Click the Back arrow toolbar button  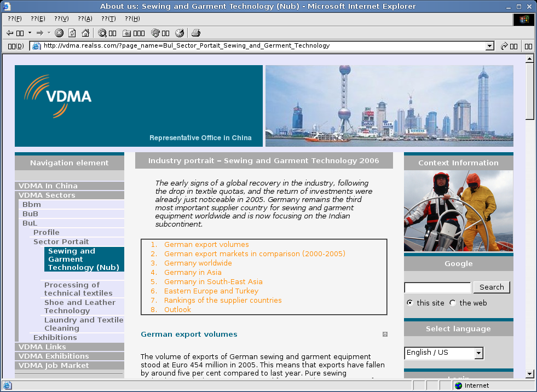[x=10, y=33]
